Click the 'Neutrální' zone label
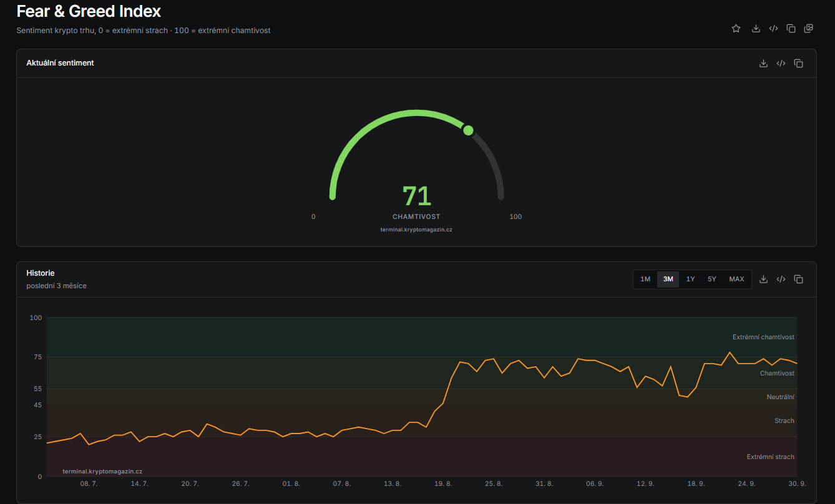Screen dimensions: 835x504 click(781, 397)
